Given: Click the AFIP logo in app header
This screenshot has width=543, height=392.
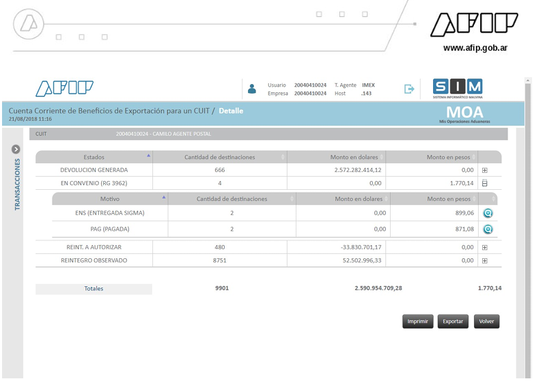Looking at the screenshot, I should [65, 89].
